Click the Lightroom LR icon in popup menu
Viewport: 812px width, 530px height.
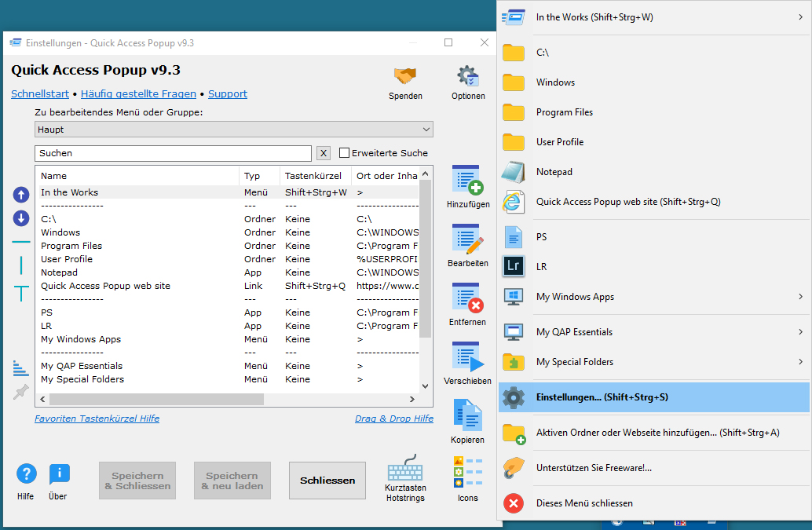tap(514, 266)
